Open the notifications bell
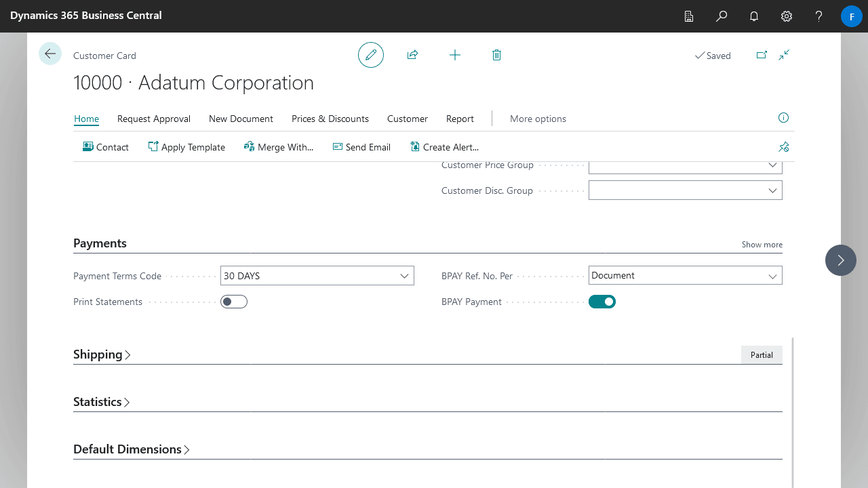The image size is (868, 488). click(x=754, y=16)
